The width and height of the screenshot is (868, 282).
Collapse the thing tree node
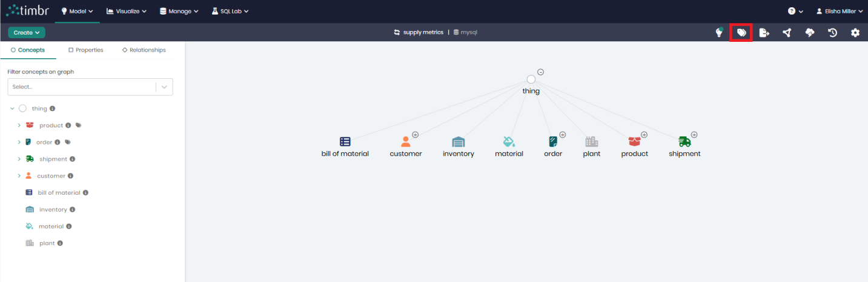click(12, 109)
